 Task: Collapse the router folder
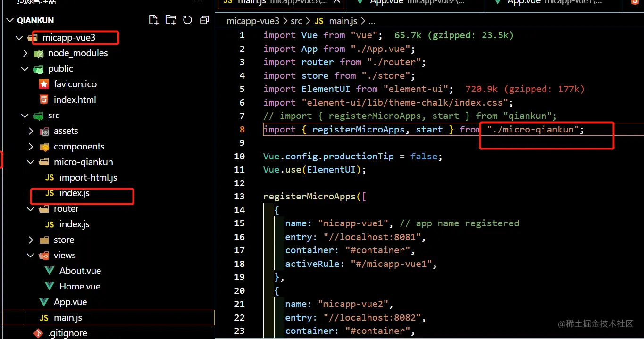click(31, 209)
